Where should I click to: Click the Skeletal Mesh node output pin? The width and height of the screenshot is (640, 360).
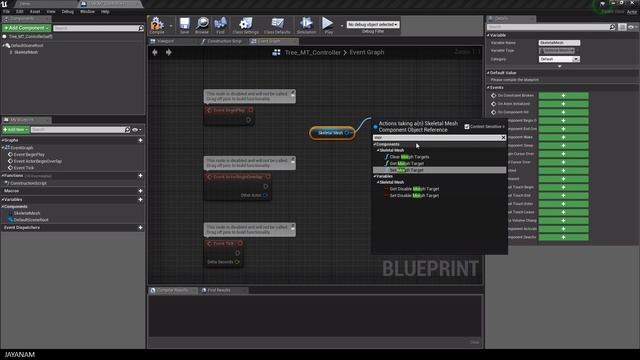pyautogui.click(x=347, y=133)
